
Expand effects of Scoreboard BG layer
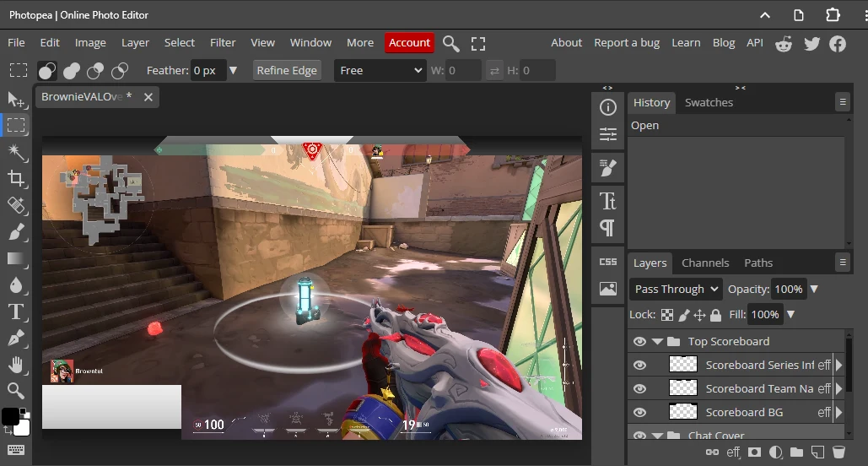tap(838, 412)
